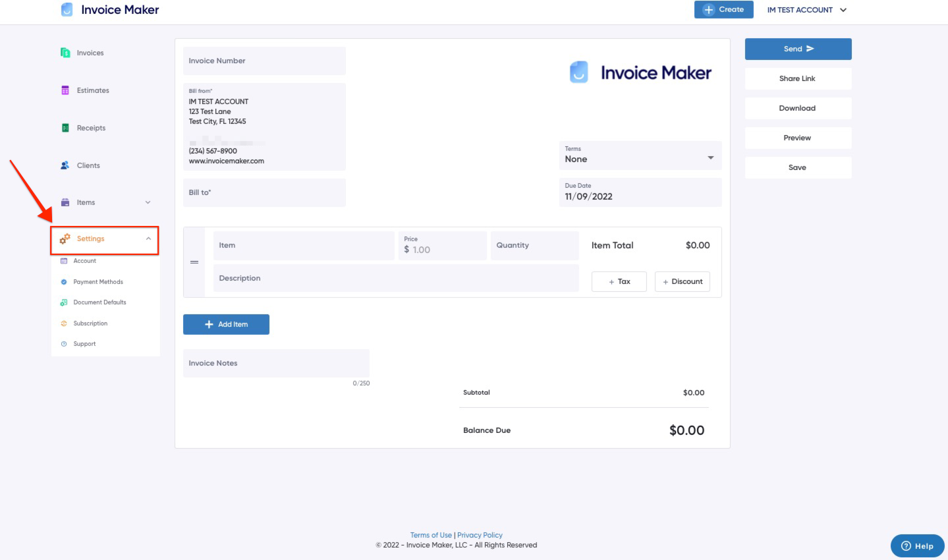Screen dimensions: 948x560
Task: Open Support page
Action: tap(84, 344)
